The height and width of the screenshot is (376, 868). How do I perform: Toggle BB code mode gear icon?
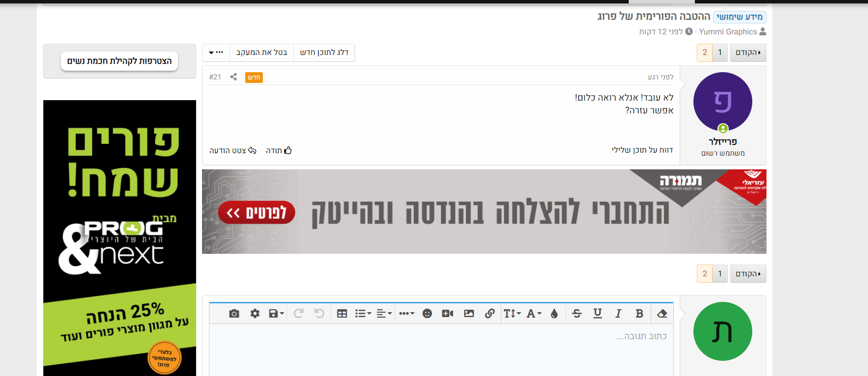pyautogui.click(x=255, y=314)
